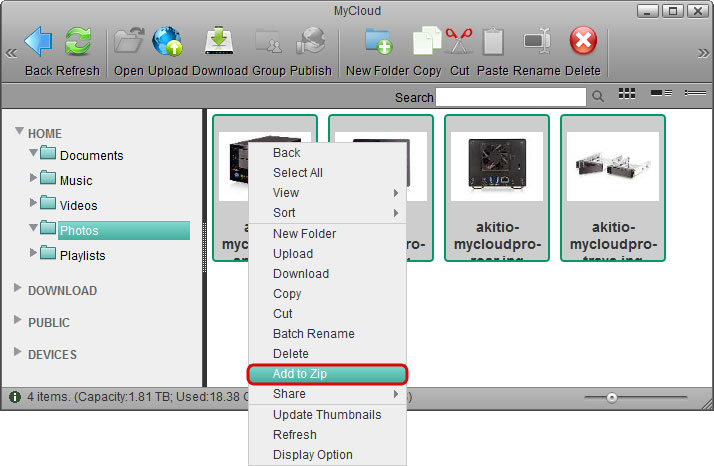The height and width of the screenshot is (466, 714).
Task: Click the Download toolbar icon
Action: pos(219,42)
